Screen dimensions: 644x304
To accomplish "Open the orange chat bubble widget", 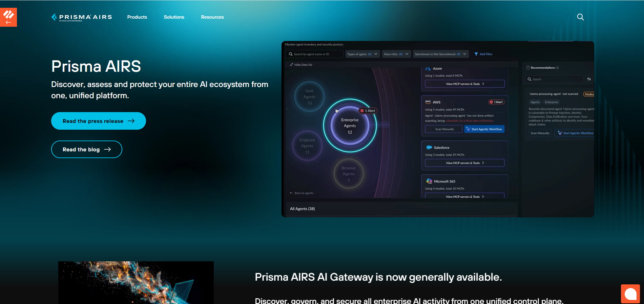I will pyautogui.click(x=630, y=294).
